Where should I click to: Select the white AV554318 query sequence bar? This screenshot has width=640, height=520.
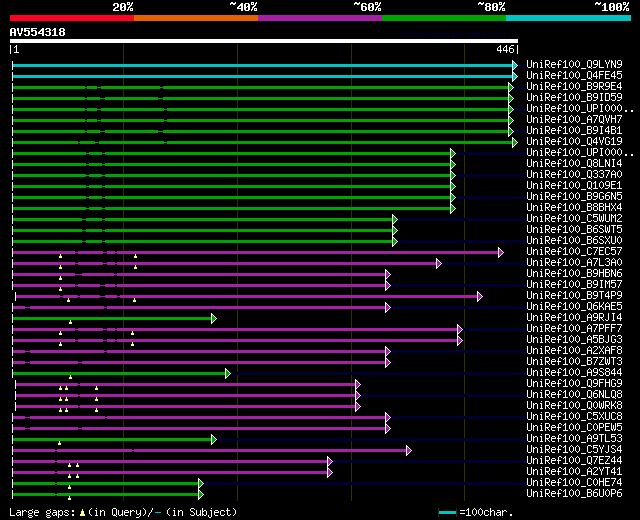264,41
